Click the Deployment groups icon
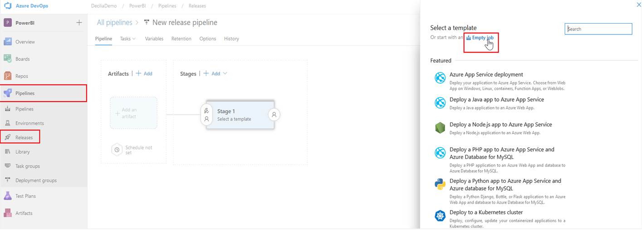644x231 pixels. tap(7, 180)
